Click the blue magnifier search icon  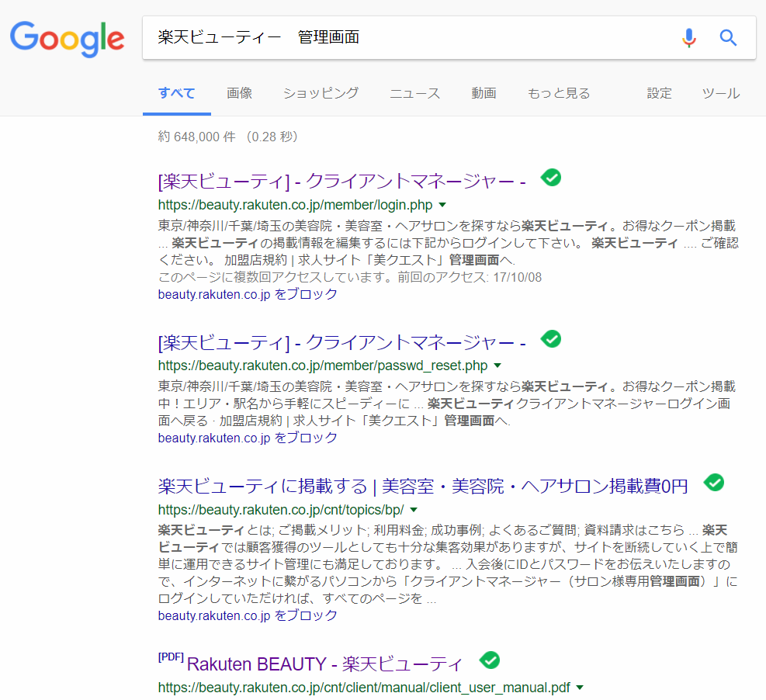pyautogui.click(x=728, y=37)
